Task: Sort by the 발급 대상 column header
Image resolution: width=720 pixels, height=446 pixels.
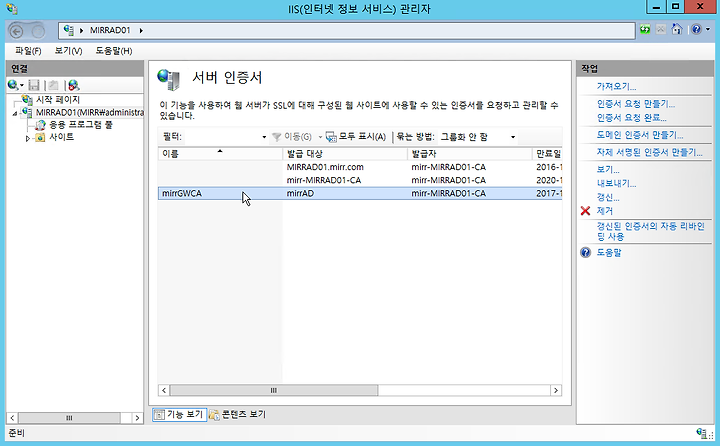Action: click(x=345, y=154)
